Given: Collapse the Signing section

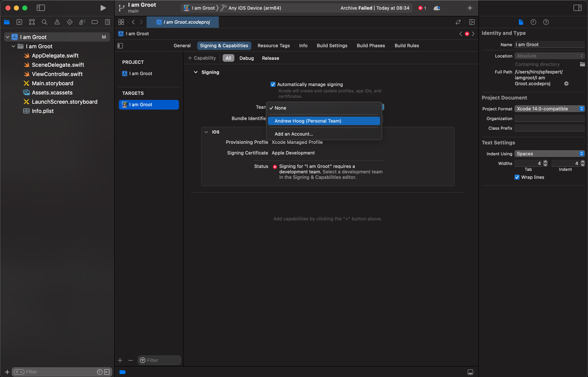Looking at the screenshot, I should 196,72.
